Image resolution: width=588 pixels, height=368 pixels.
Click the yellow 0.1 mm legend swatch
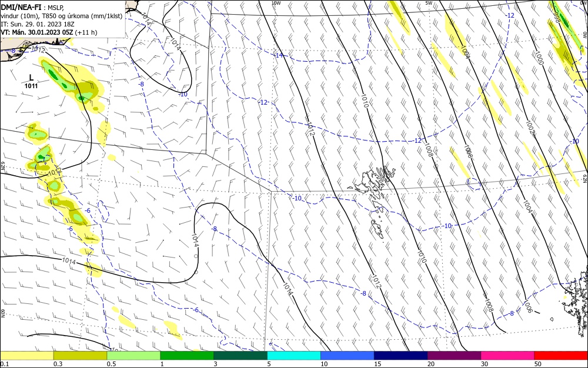(27, 356)
